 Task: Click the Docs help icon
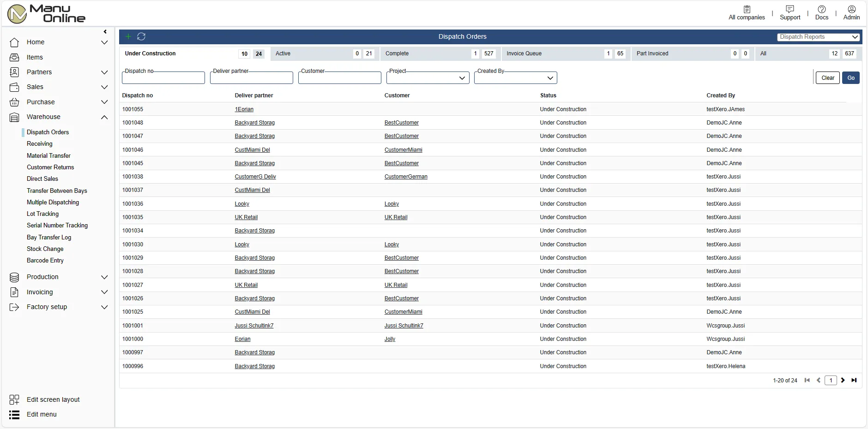tap(821, 12)
